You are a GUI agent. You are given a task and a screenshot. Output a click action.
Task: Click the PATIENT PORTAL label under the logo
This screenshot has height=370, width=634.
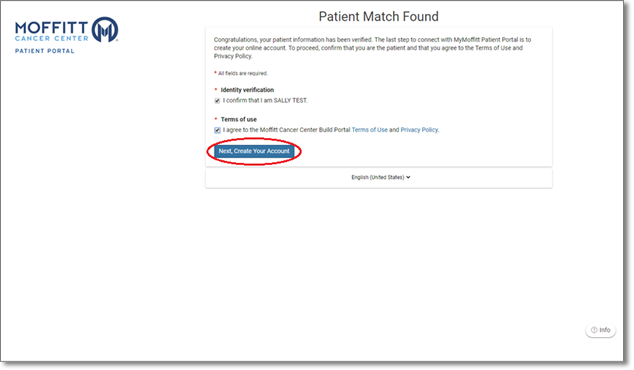click(x=44, y=51)
